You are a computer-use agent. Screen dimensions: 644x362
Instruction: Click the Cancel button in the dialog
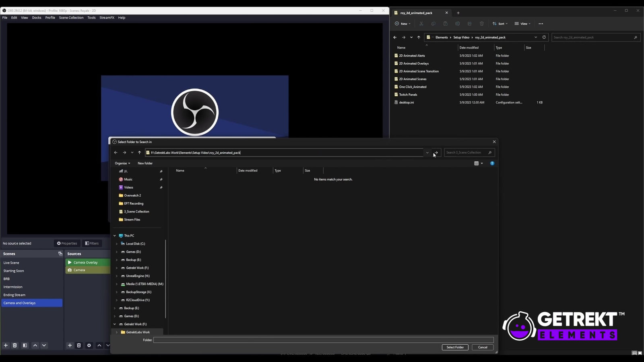click(482, 347)
